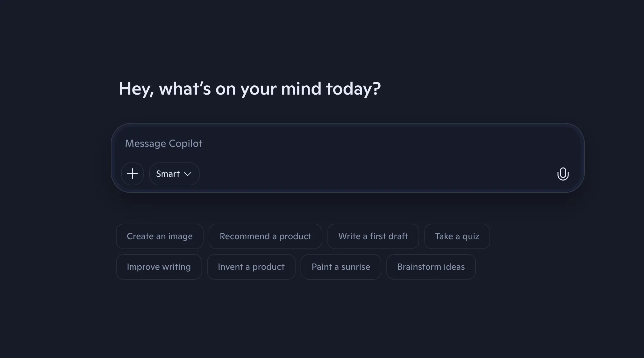Select the "Improve writing" suggestion

[x=159, y=267]
